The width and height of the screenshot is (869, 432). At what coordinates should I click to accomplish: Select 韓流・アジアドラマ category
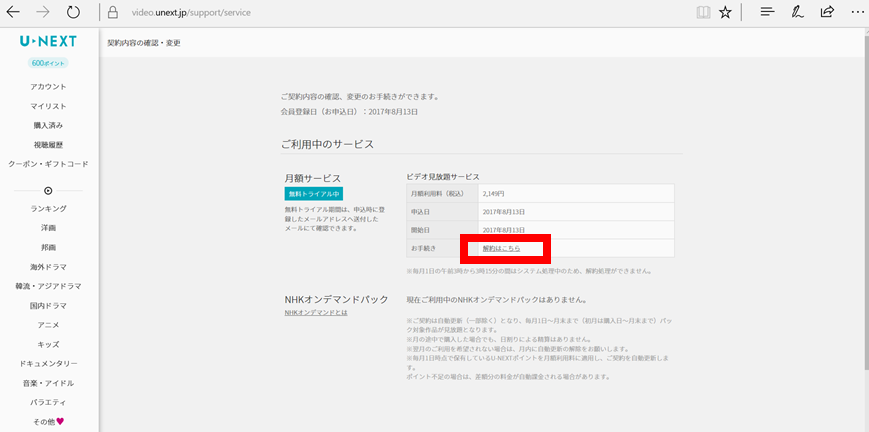[x=48, y=286]
